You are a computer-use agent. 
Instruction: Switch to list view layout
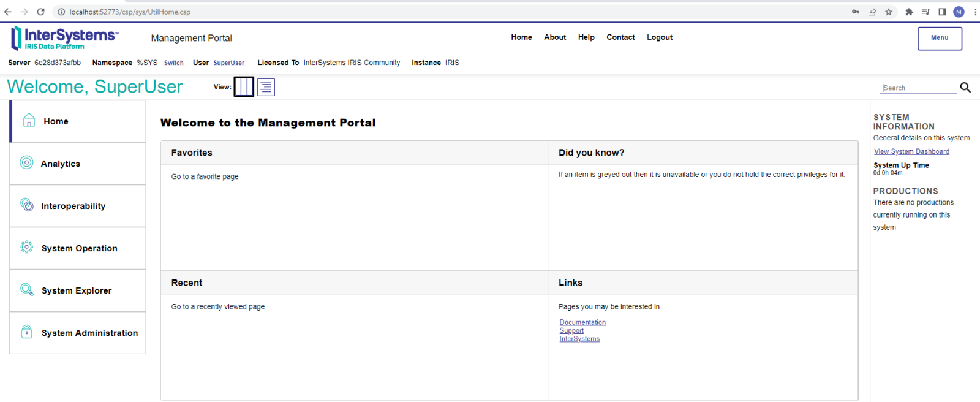click(266, 87)
